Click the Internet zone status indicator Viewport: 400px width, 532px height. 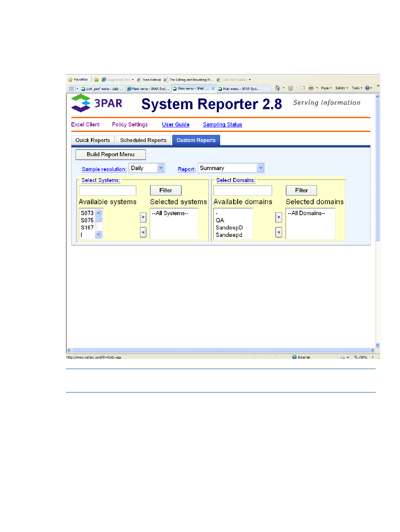pos(301,357)
